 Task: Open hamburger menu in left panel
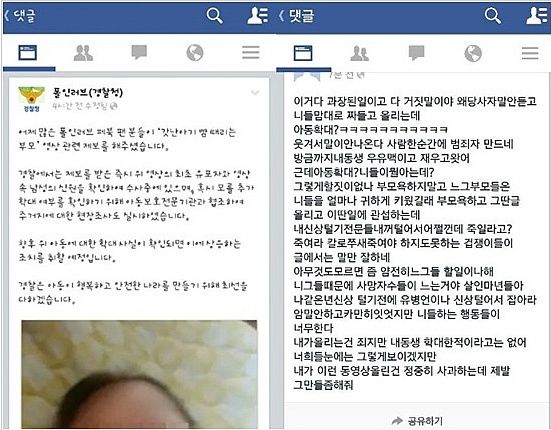pos(251,53)
